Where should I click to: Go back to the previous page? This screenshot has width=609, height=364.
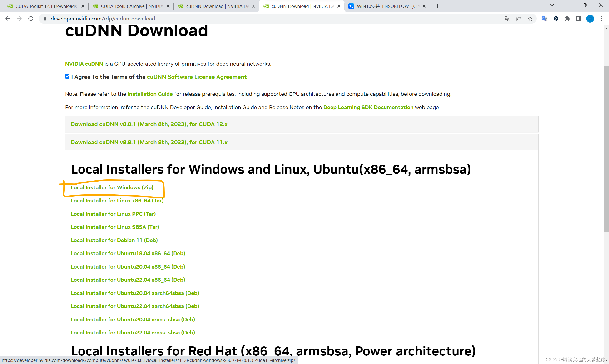(x=8, y=19)
